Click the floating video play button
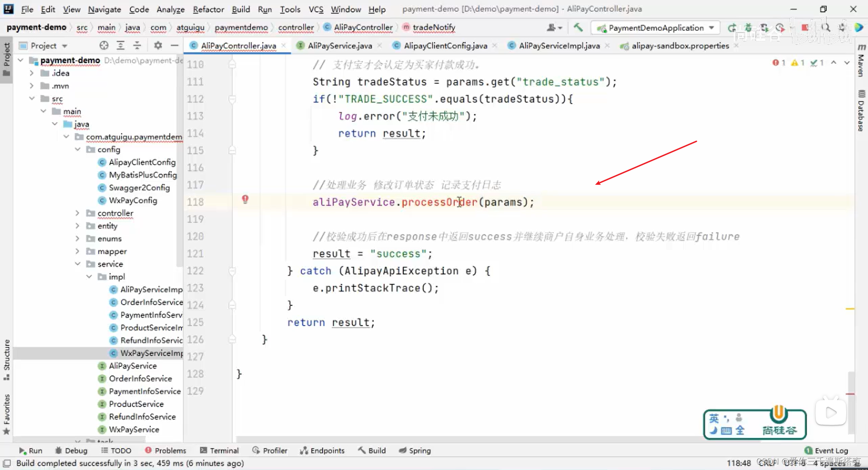The width and height of the screenshot is (868, 470). pos(831,412)
